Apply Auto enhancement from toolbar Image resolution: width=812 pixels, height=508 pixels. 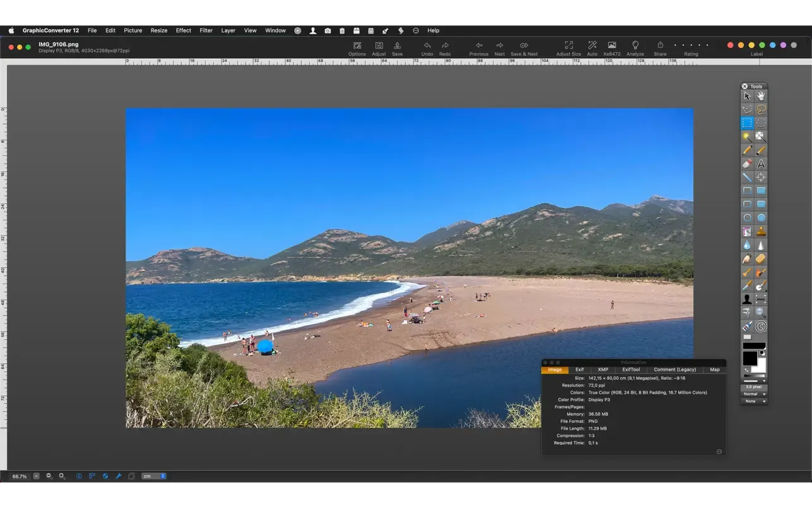pos(592,49)
